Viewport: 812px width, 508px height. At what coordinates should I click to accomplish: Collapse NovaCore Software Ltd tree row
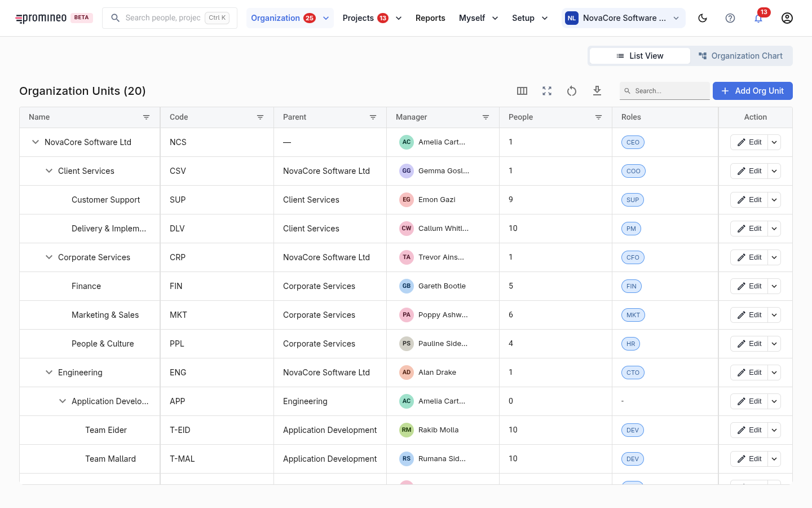coord(36,142)
